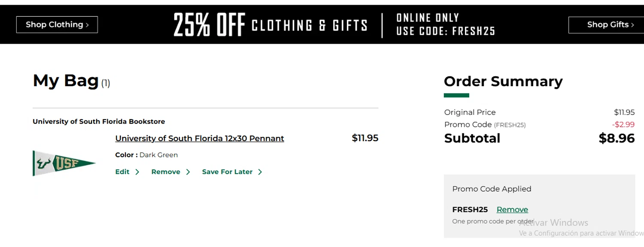The height and width of the screenshot is (247, 644).
Task: Click the chevron arrow beside Save For Later
Action: (x=260, y=172)
